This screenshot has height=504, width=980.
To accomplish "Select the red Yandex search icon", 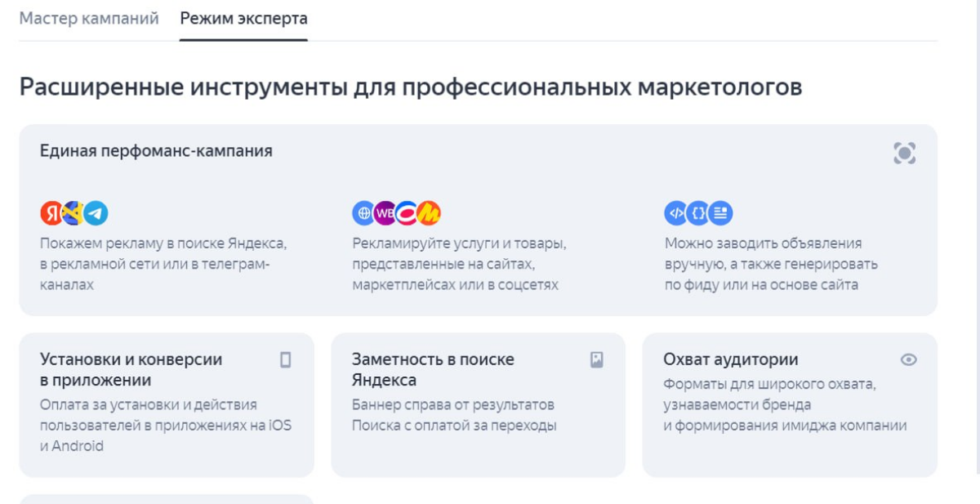I will [x=51, y=213].
